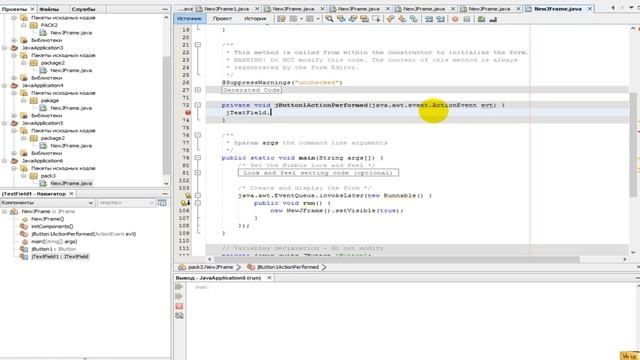Click the red error marker on line 73
The width and height of the screenshot is (640, 360).
188,112
